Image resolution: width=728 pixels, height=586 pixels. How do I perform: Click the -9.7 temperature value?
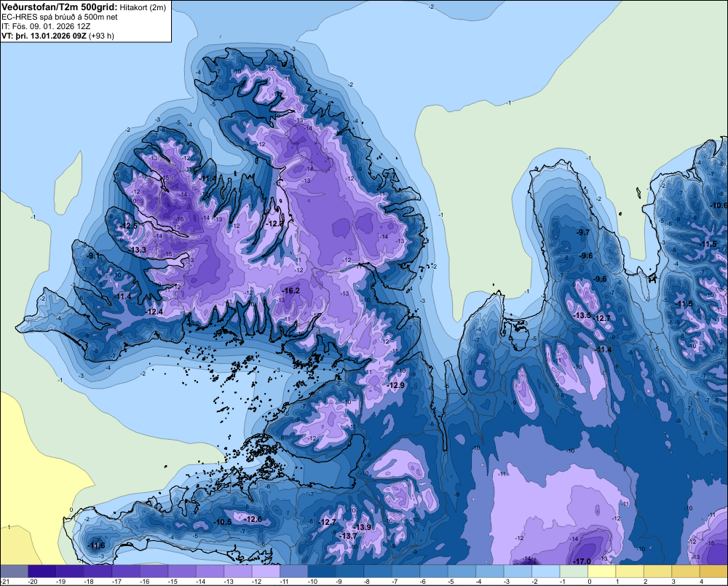[582, 232]
